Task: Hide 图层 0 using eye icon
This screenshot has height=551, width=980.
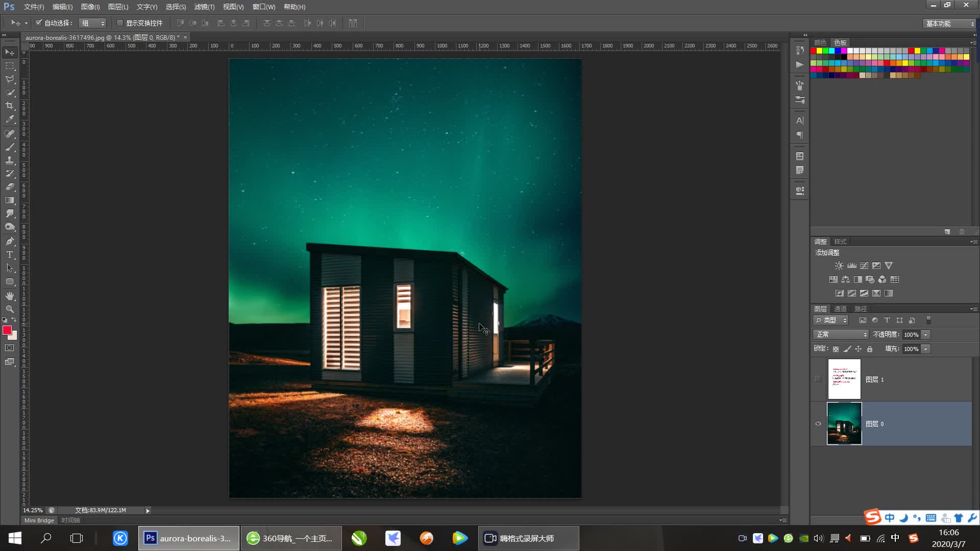Action: 818,423
